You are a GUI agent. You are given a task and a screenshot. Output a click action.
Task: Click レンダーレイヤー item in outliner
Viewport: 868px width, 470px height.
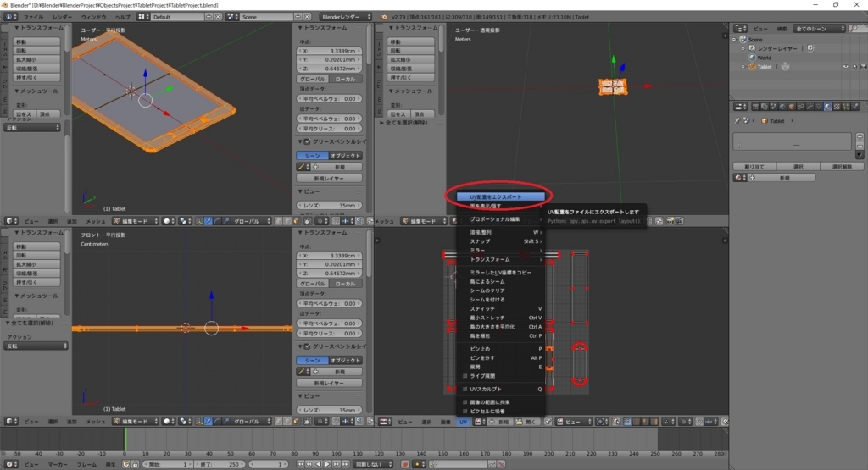point(777,48)
